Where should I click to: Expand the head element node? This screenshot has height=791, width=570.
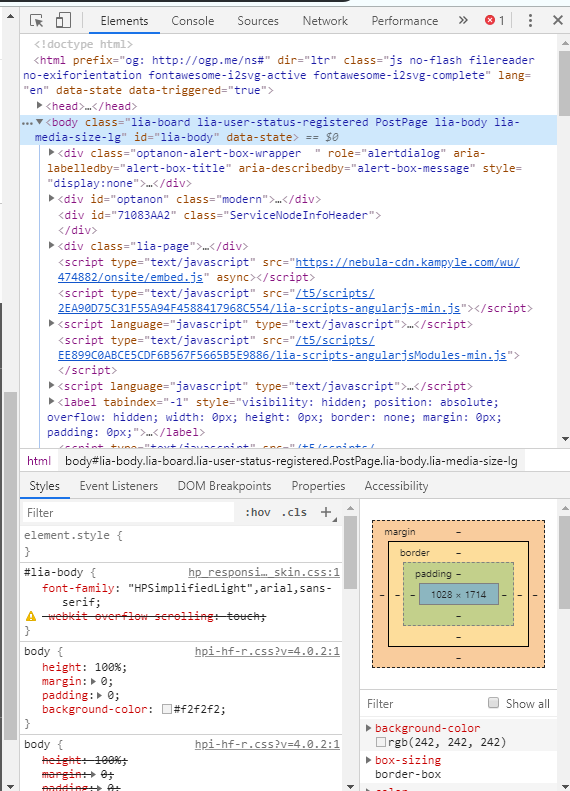coord(39,105)
